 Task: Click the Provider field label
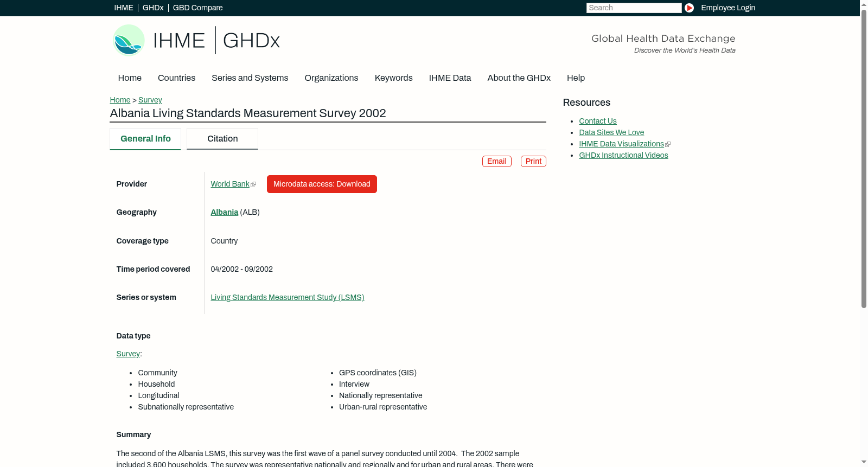tap(132, 184)
